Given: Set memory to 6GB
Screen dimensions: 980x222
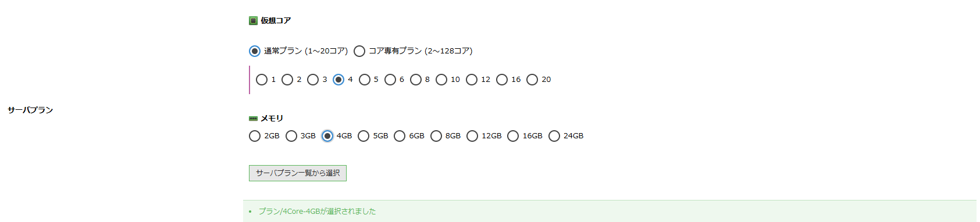Looking at the screenshot, I should [x=400, y=136].
